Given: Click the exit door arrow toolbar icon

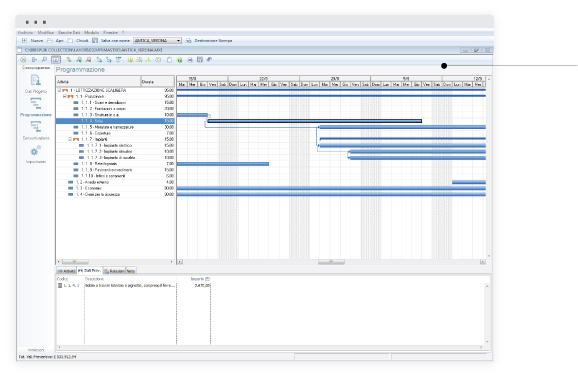Looking at the screenshot, I should pos(34,59).
